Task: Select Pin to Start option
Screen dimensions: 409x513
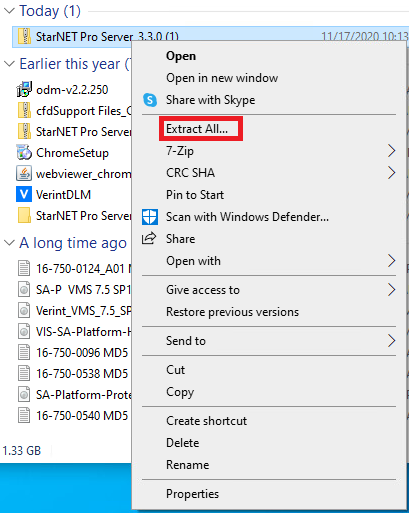Action: click(195, 195)
